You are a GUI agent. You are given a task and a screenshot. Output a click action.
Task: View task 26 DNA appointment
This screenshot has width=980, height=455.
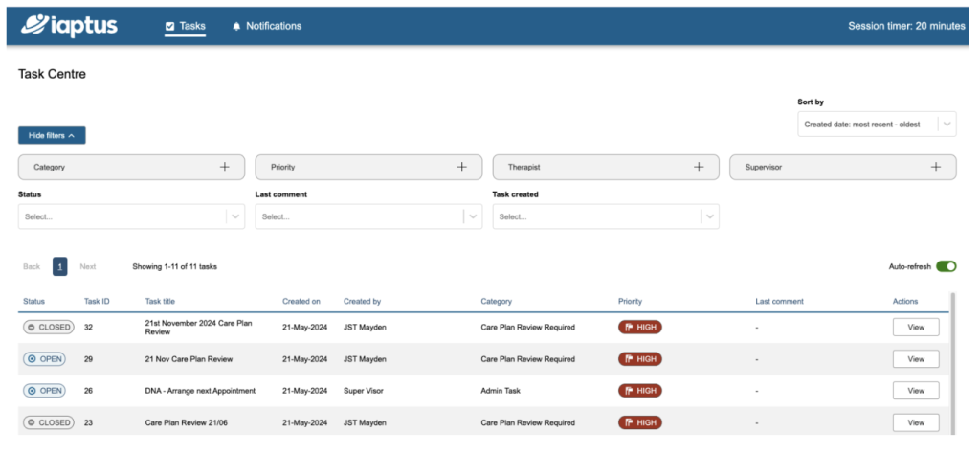click(x=916, y=391)
